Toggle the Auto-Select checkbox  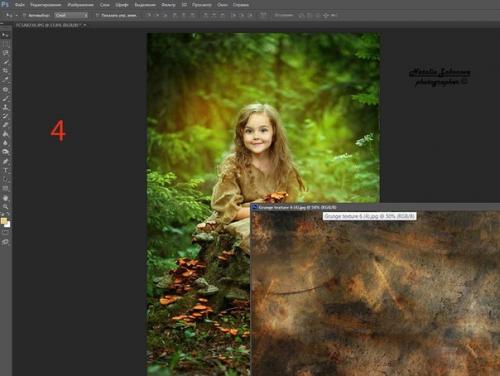pos(24,15)
